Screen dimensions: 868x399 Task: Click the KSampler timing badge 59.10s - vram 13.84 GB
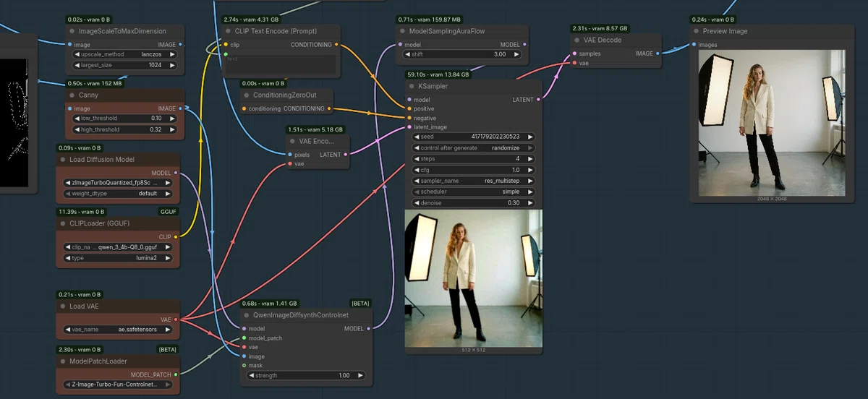pos(438,74)
